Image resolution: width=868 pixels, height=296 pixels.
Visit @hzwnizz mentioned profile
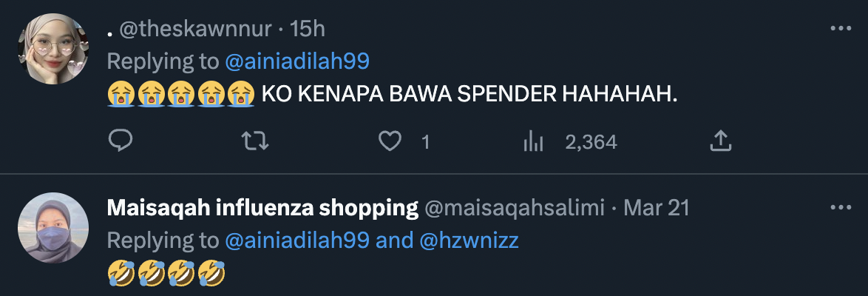pos(469,240)
